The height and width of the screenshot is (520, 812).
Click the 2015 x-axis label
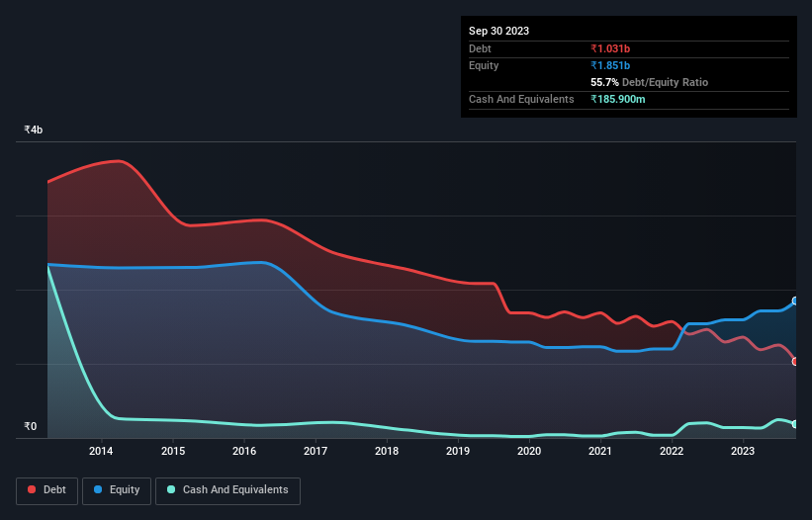173,451
